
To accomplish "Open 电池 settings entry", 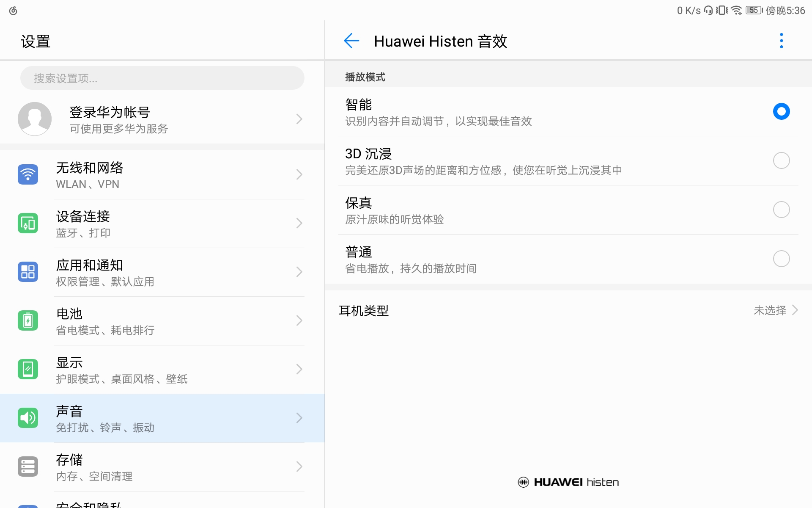I will coord(162,320).
